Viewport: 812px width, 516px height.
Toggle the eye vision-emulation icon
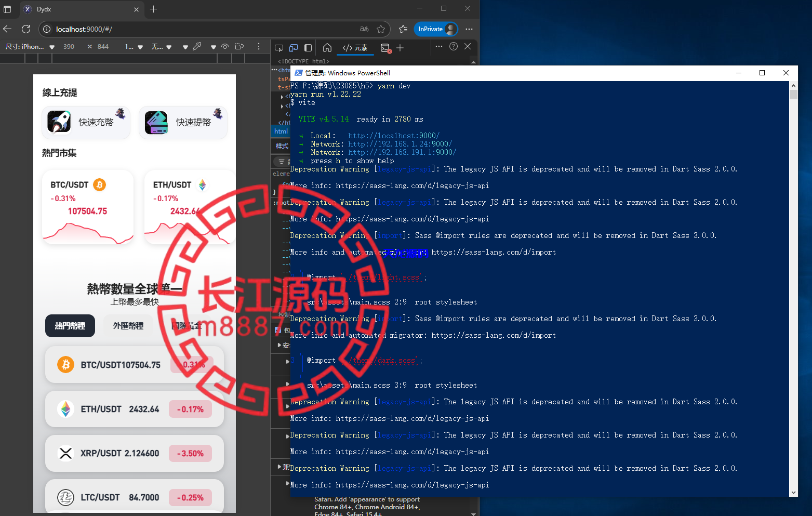click(x=225, y=47)
